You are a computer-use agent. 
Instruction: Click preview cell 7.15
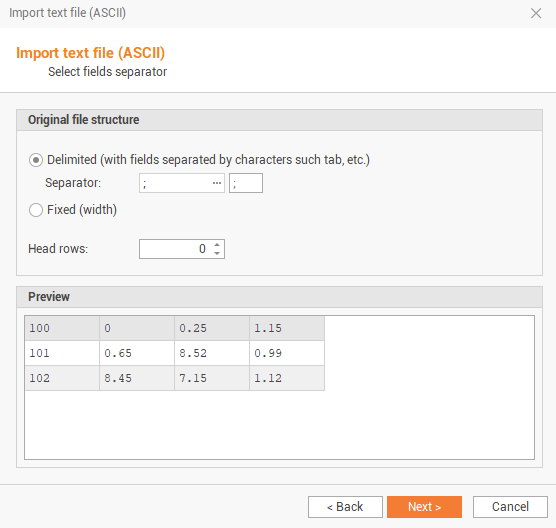212,378
